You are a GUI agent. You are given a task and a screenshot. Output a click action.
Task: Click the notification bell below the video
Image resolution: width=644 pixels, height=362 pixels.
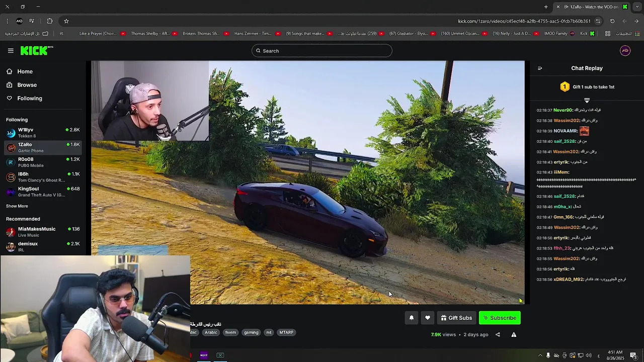click(x=411, y=318)
